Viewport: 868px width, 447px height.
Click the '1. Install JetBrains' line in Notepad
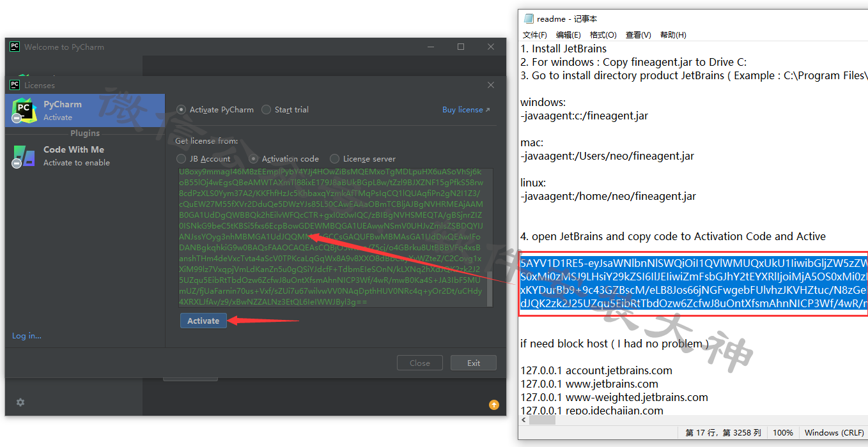coord(564,49)
